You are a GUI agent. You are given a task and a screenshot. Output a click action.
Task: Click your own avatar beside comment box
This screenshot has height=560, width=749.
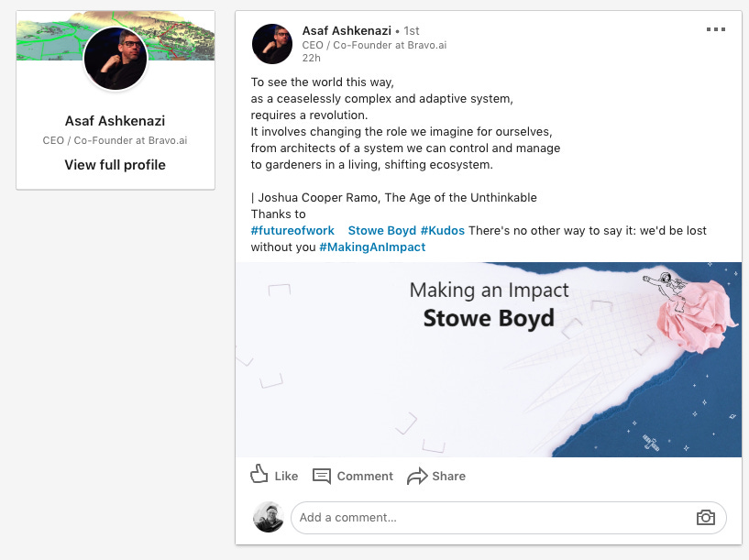269,518
